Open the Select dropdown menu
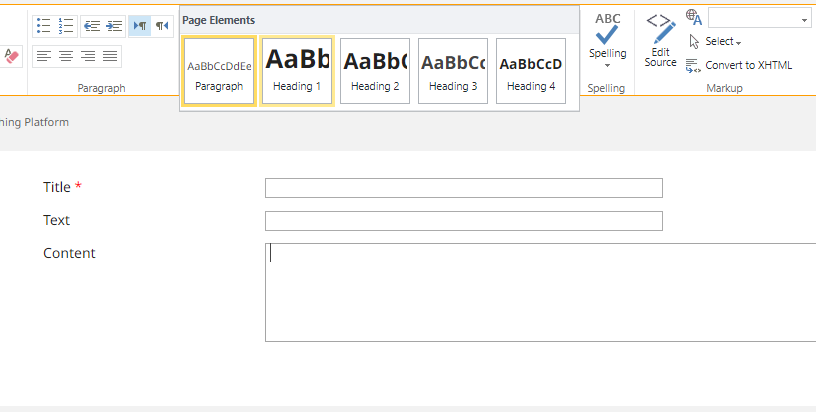 point(716,42)
